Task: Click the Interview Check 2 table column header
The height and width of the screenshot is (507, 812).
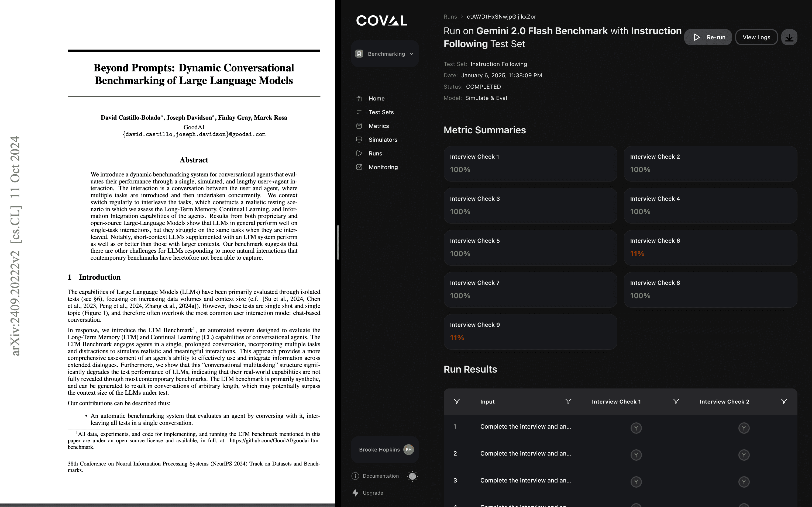Action: pos(724,401)
